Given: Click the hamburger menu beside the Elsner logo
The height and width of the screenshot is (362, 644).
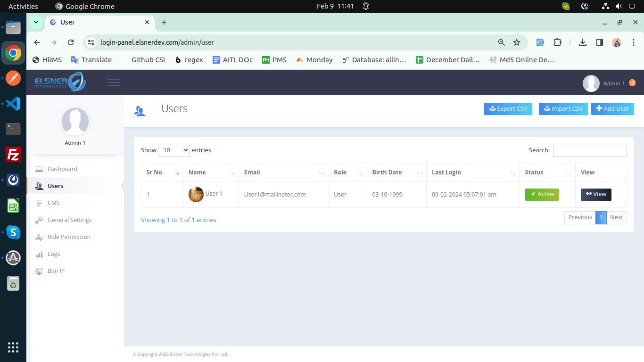Looking at the screenshot, I should [113, 82].
